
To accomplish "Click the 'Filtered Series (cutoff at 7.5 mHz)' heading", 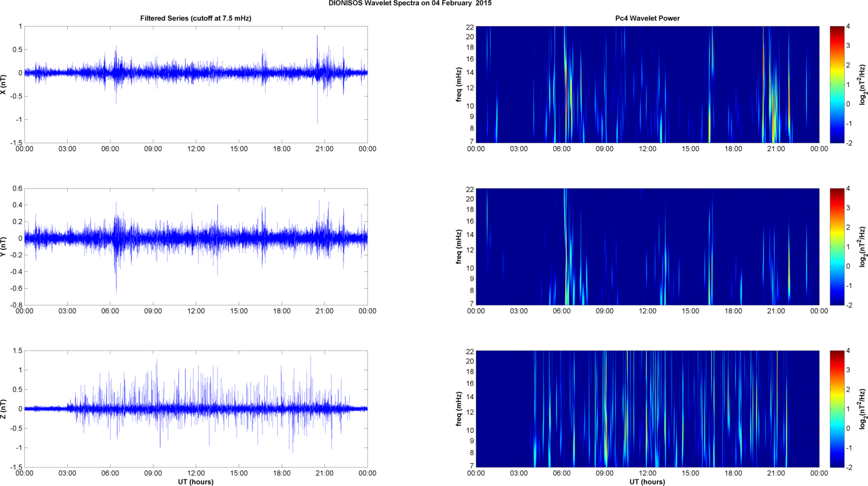I will 196,18.
